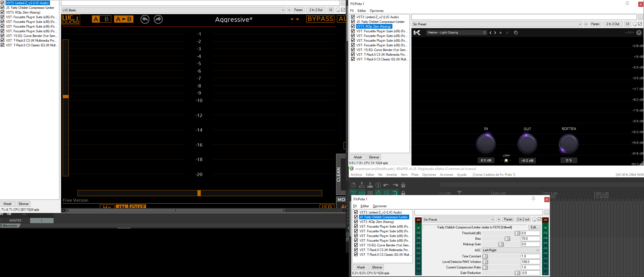Click the Limited-Z undo arrow icon
This screenshot has height=277, width=644.
145,19
